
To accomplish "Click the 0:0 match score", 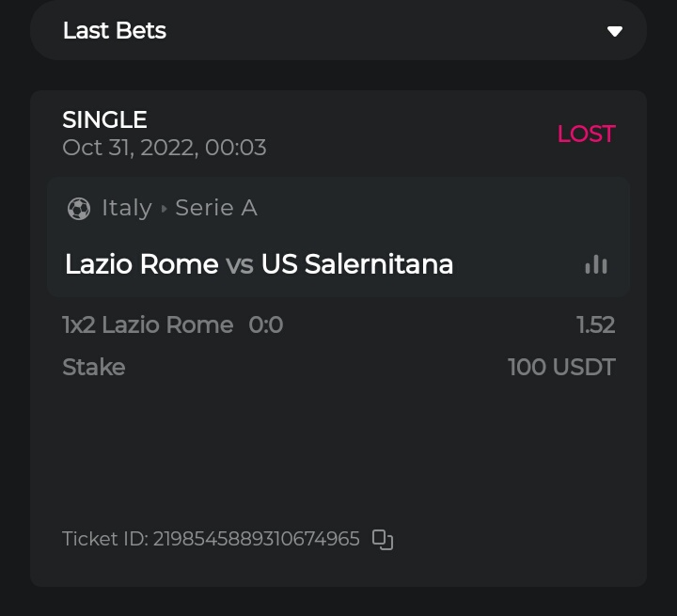I will click(x=266, y=325).
